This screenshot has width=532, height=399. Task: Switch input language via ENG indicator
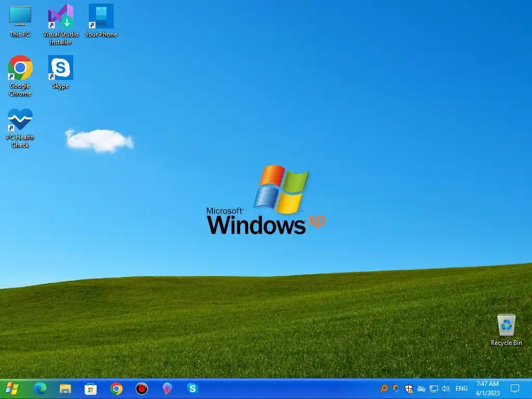click(x=461, y=389)
